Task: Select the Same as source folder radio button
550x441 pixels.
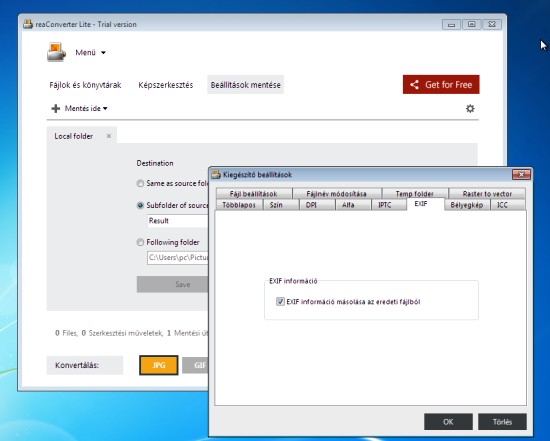Action: click(140, 183)
